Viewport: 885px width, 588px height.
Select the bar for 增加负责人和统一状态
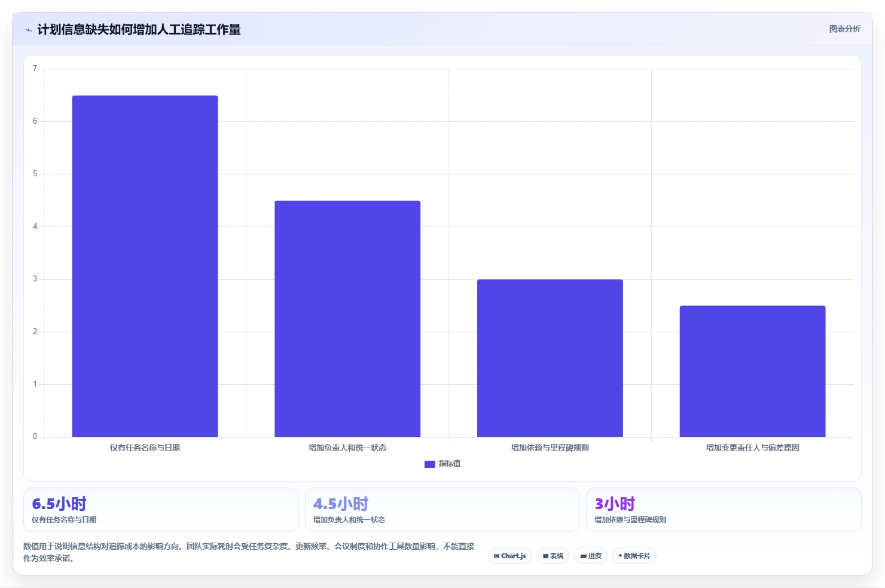click(347, 318)
